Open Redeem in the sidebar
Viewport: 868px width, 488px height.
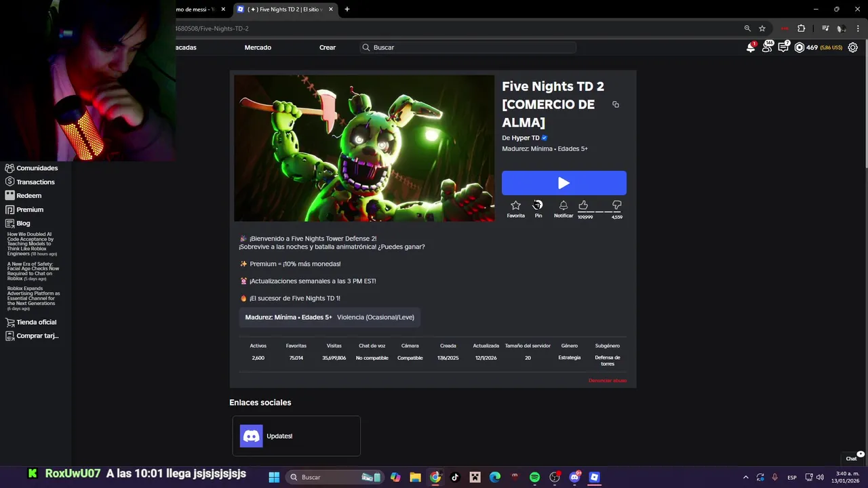[x=24, y=195]
